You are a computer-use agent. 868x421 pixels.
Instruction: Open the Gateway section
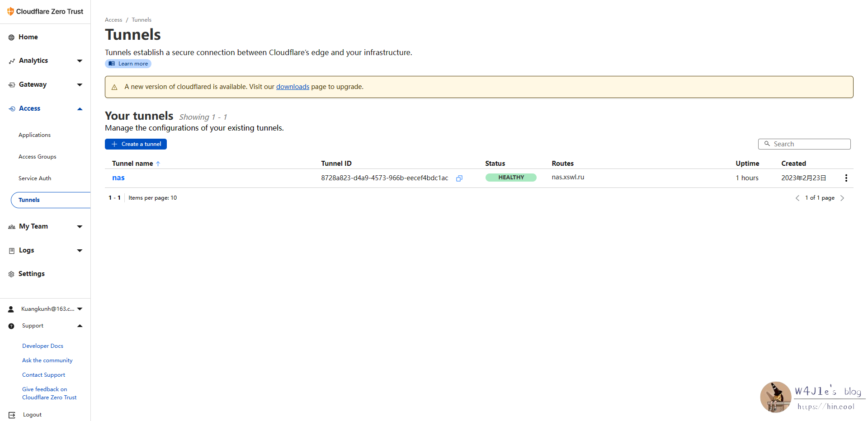tap(33, 84)
